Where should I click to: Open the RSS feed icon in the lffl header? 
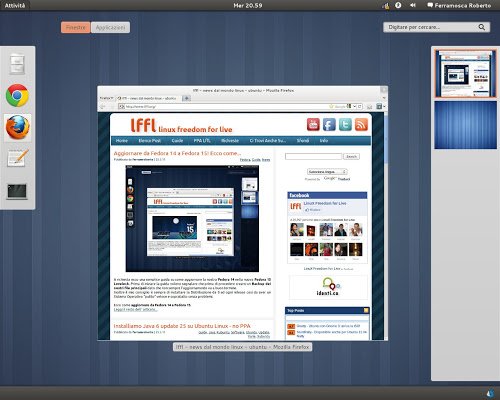click(361, 125)
